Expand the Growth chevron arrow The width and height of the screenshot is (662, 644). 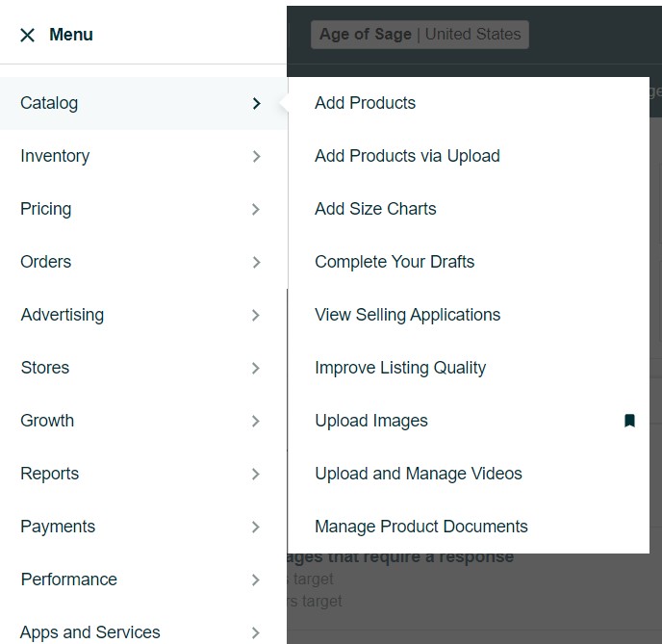tap(256, 421)
